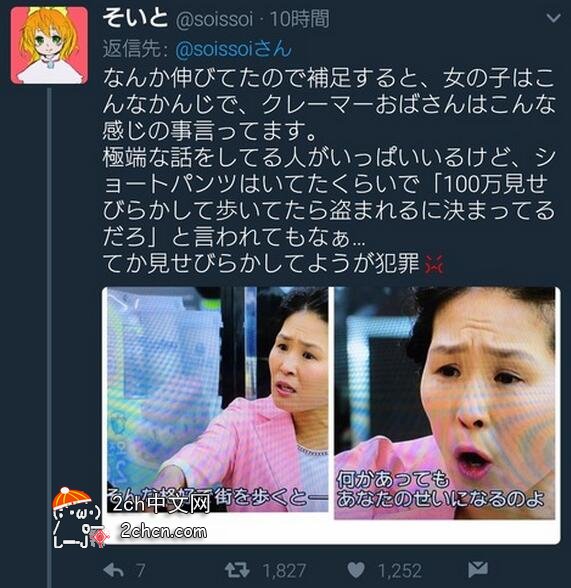Image resolution: width=571 pixels, height=588 pixels.
Task: Click the reply arrow icon
Action: [114, 570]
